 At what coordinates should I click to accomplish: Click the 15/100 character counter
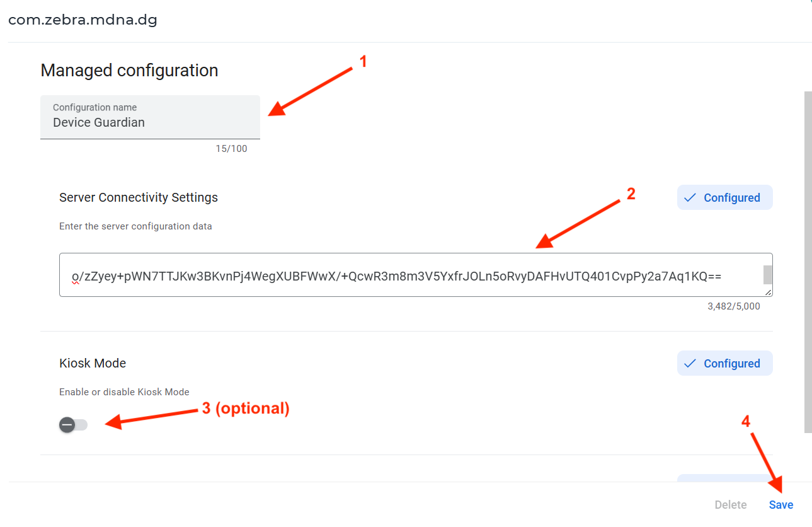coord(231,149)
